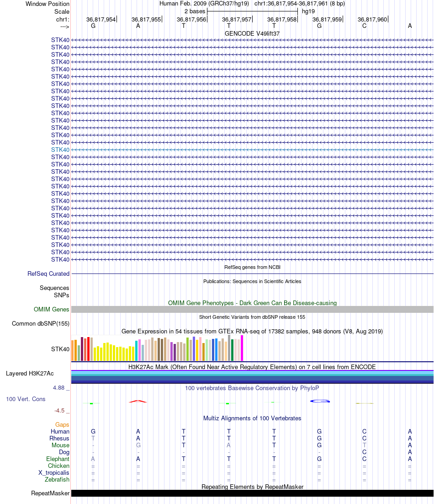
Task: Open the 'OMIM Gene Phenotypes' green track title
Action: tap(252, 303)
